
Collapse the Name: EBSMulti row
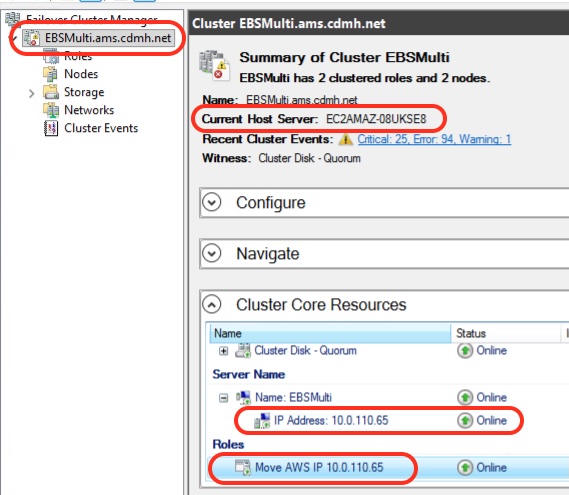click(x=224, y=398)
